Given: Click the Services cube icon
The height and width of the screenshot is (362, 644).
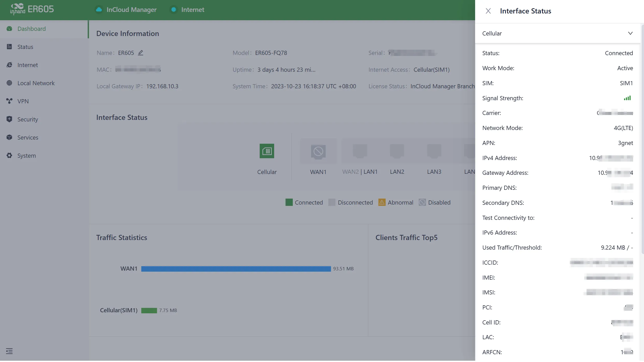Looking at the screenshot, I should coord(9,137).
